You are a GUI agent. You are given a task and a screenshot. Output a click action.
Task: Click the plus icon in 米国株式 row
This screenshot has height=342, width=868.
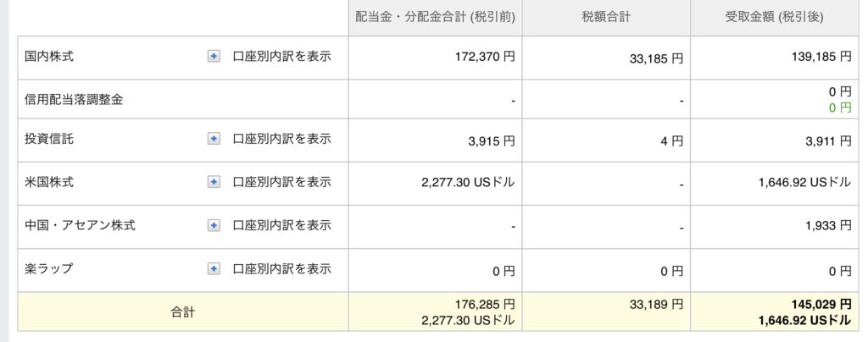[214, 182]
